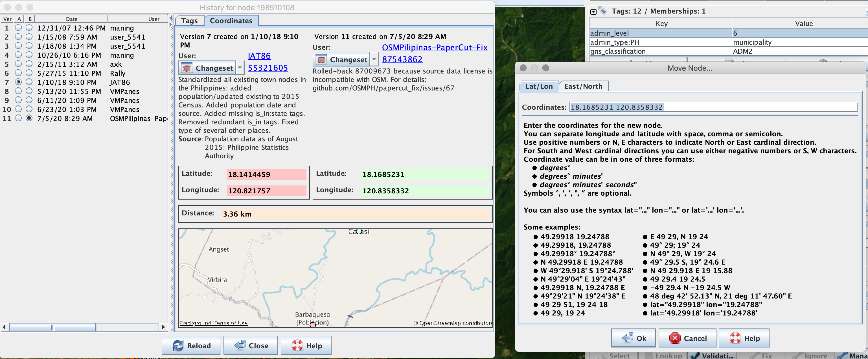Click Ok in the Move Node dialog
Viewport: 868px width, 359px height.
[633, 338]
